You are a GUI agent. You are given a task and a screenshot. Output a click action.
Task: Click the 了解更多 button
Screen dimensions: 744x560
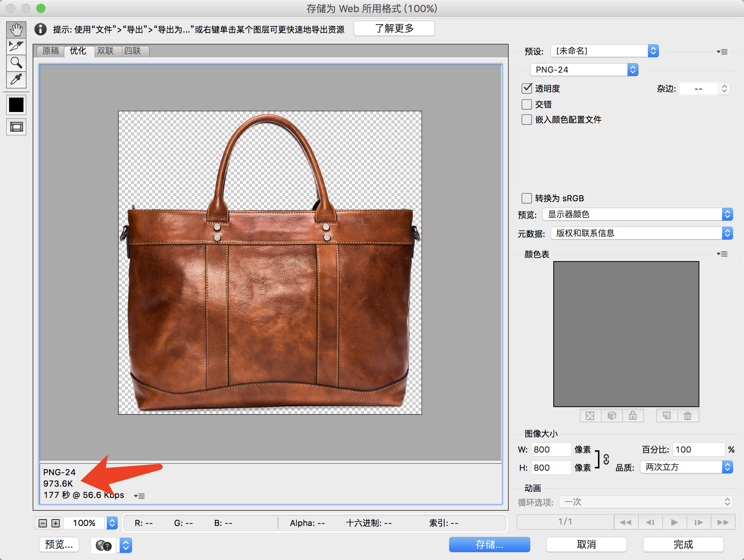394,29
